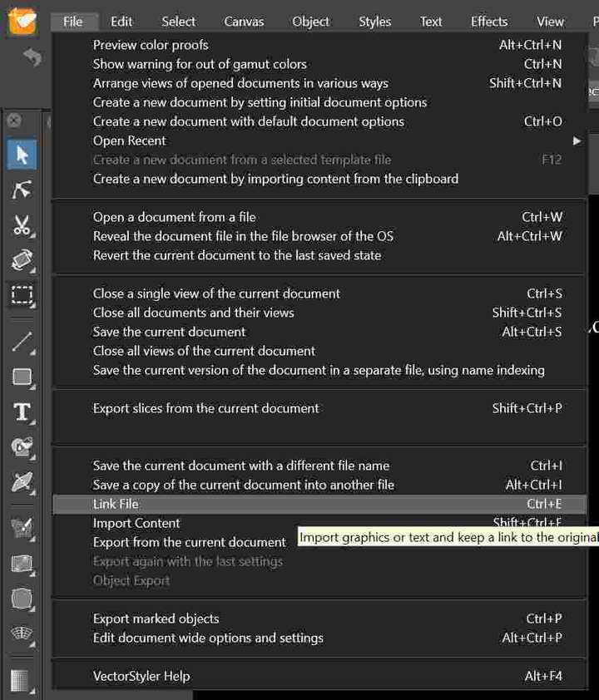Open the Styles menu
Screen dimensions: 599x700
point(374,22)
